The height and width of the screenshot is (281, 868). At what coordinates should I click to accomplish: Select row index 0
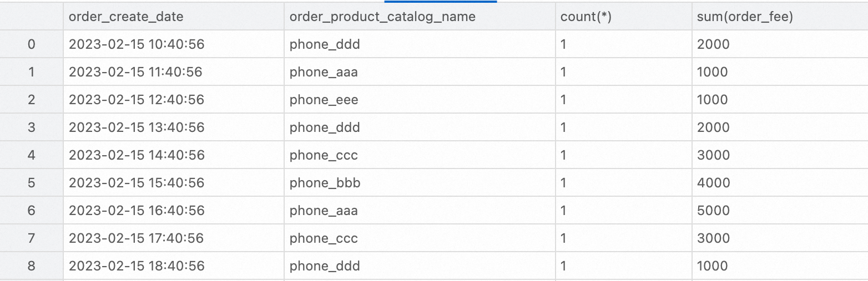tap(31, 44)
